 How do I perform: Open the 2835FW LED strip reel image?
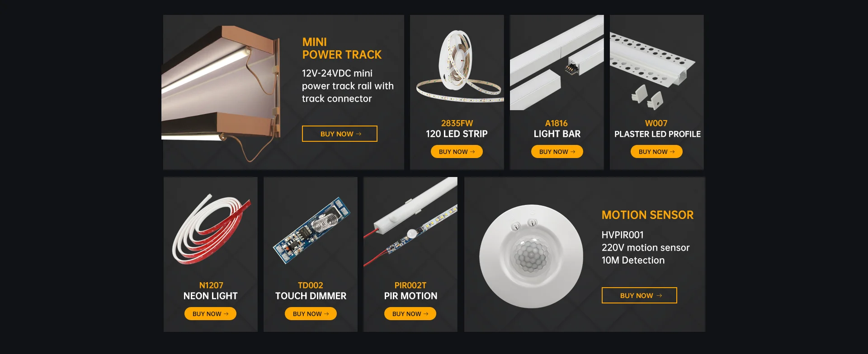point(459,66)
